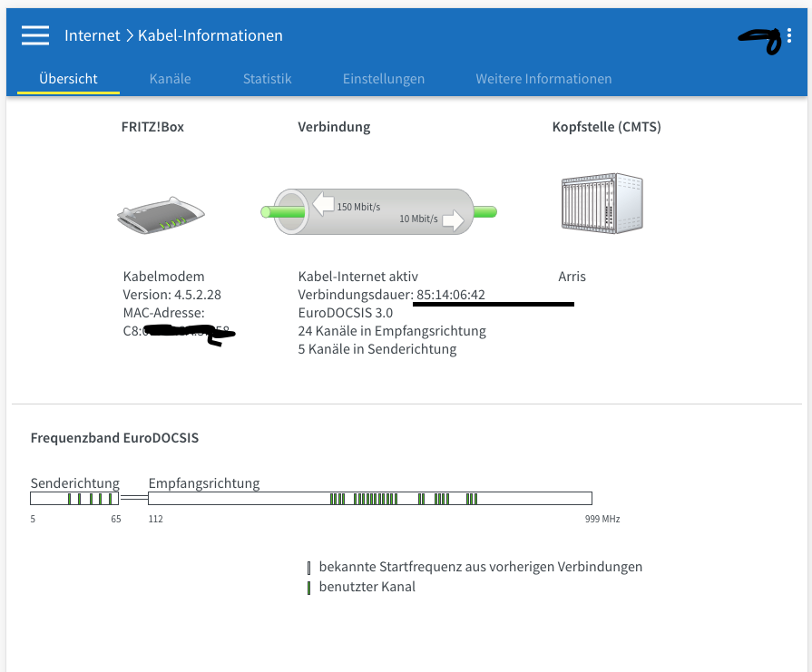Click the Senderichtung frequency band
The image size is (812, 672).
(x=74, y=498)
